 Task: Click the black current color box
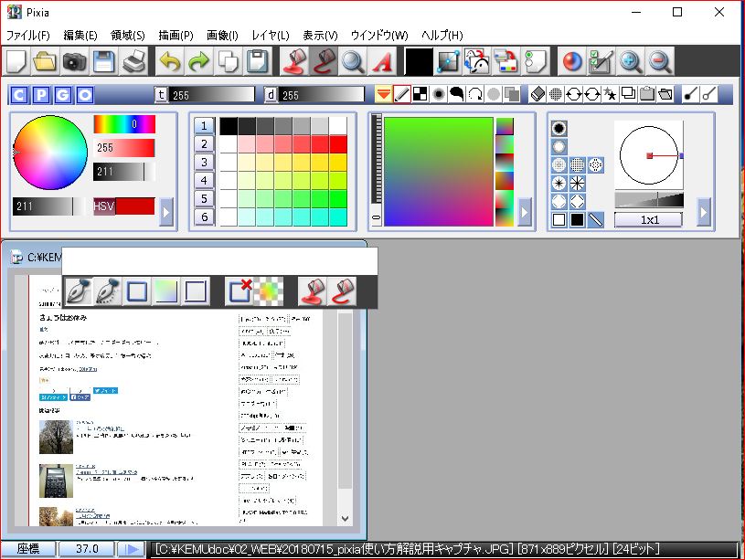tap(419, 61)
